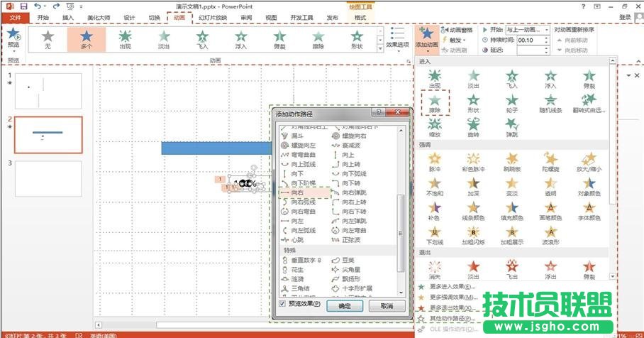
Task: Switch to the 开始 home tab
Action: point(43,18)
